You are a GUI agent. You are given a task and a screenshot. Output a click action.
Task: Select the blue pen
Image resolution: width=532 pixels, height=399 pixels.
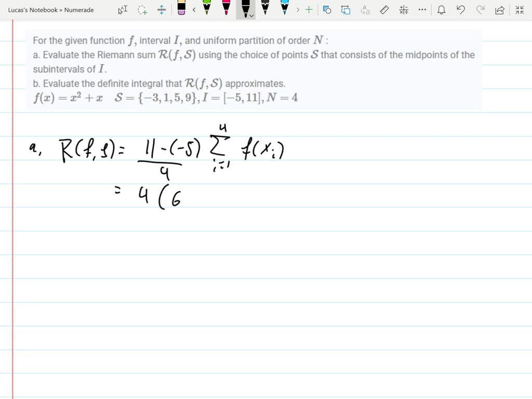(285, 9)
